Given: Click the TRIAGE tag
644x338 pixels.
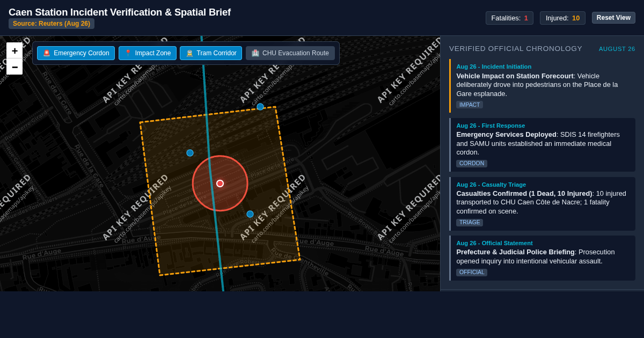Looking at the screenshot, I should pos(470,223).
